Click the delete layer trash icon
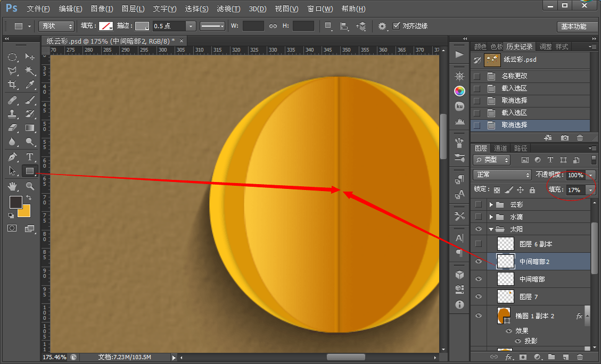Image resolution: width=601 pixels, height=364 pixels. [580, 357]
